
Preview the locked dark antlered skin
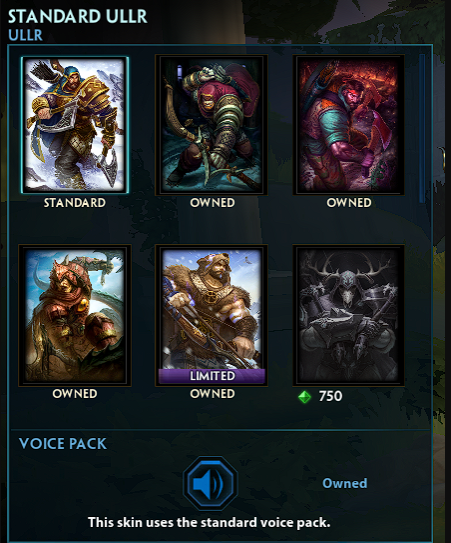[x=348, y=315]
